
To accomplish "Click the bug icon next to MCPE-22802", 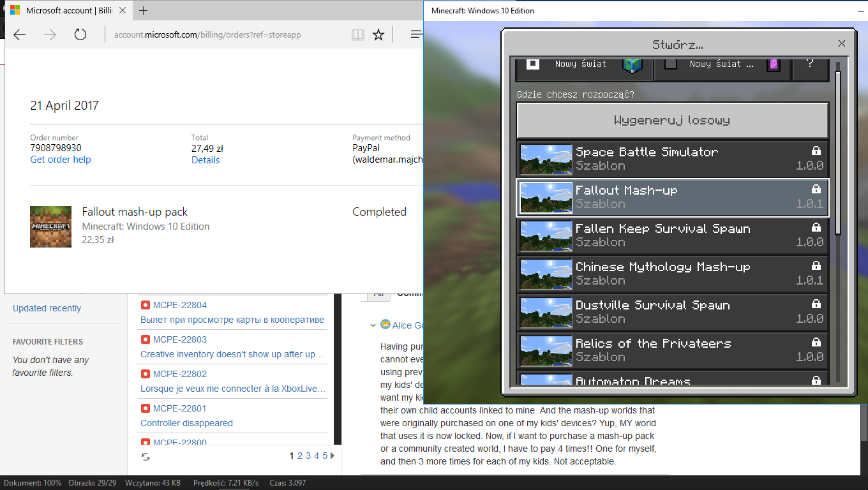I will (145, 374).
